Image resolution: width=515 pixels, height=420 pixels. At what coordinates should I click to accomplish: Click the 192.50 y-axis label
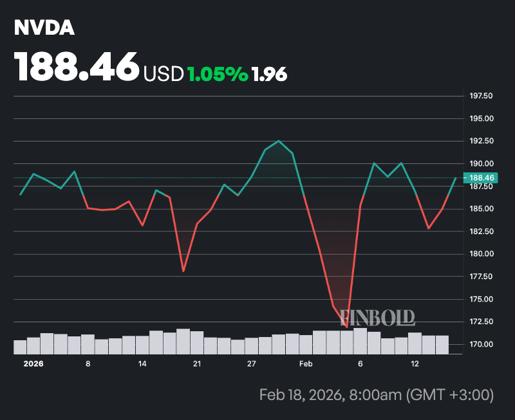(481, 142)
